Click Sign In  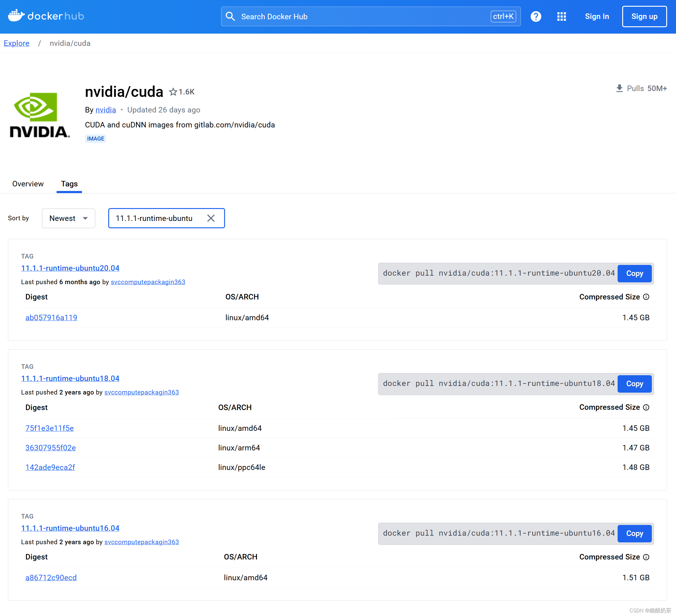click(x=597, y=16)
